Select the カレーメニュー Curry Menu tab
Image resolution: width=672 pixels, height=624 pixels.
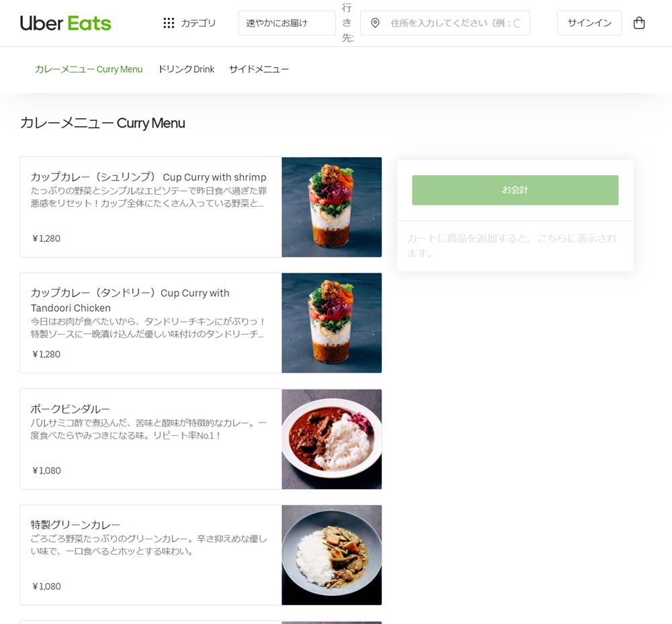pyautogui.click(x=89, y=69)
